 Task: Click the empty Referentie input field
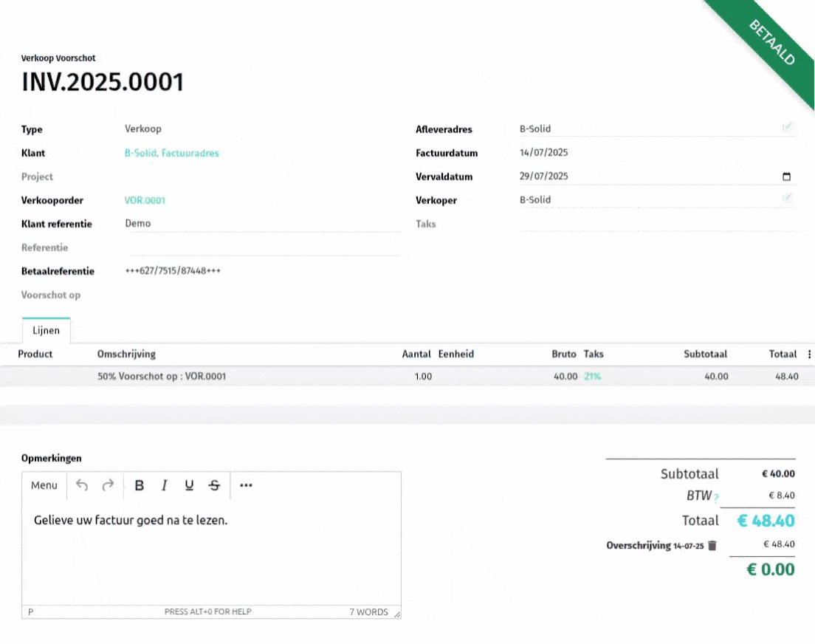(263, 247)
